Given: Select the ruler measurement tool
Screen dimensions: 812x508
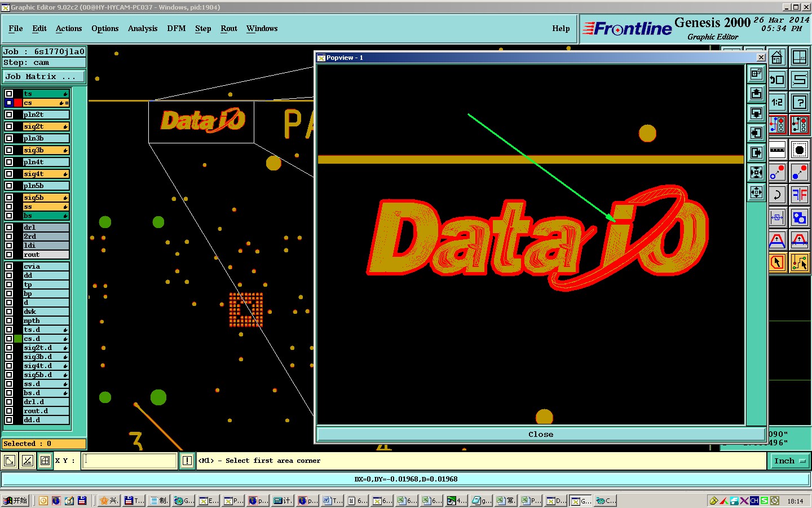Looking at the screenshot, I should pos(777,150).
